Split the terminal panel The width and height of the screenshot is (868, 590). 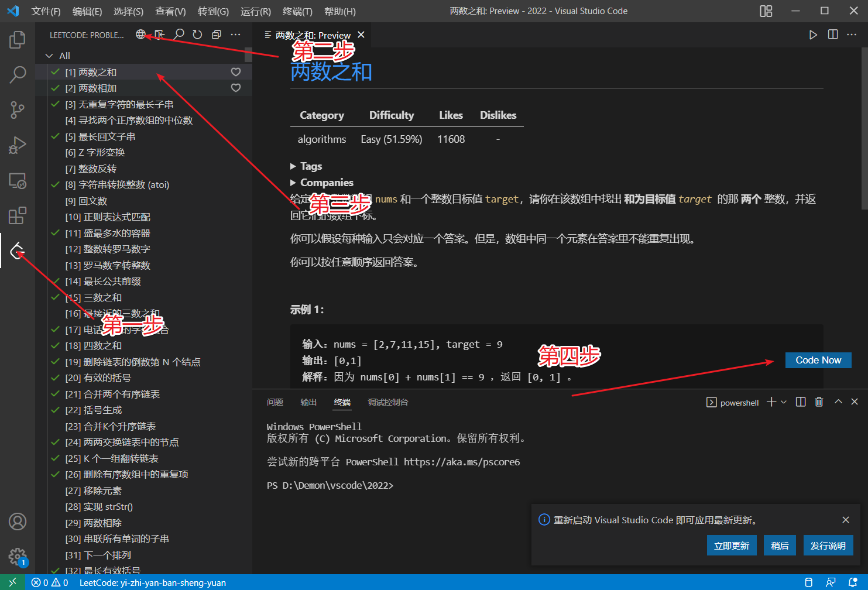tap(801, 402)
